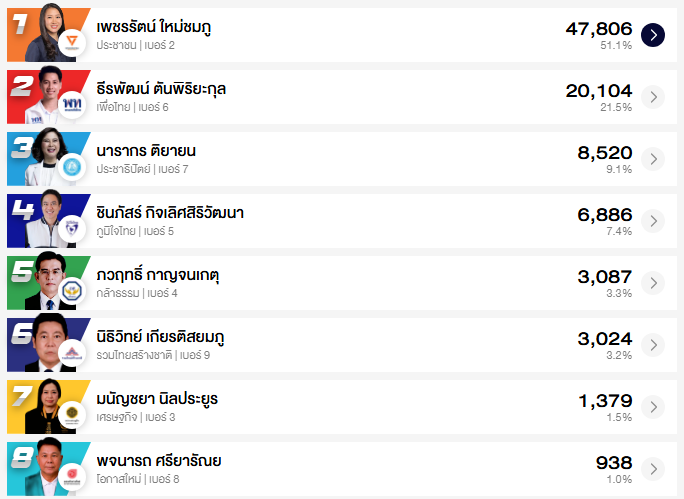Click the candidate name เพชรรัตน์ ใหม่ชมภู
The height and width of the screenshot is (499, 684).
154,27
